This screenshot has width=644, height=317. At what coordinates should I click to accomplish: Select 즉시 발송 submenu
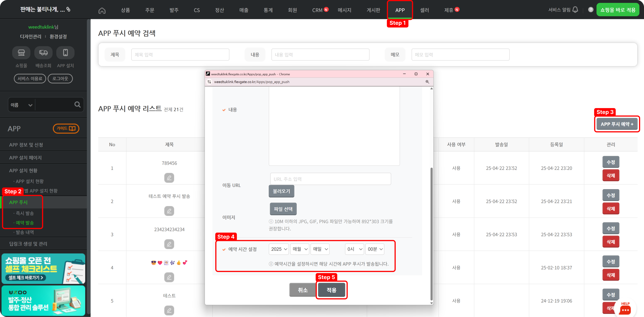(x=25, y=213)
